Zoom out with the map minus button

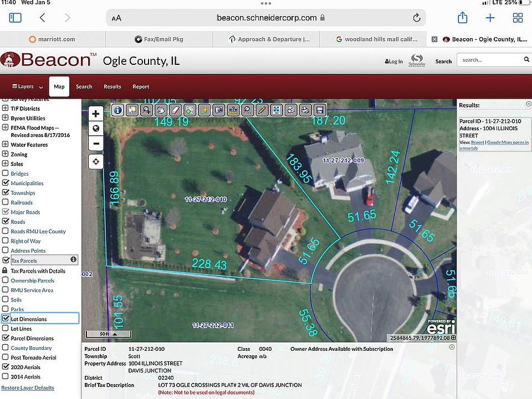point(96,144)
